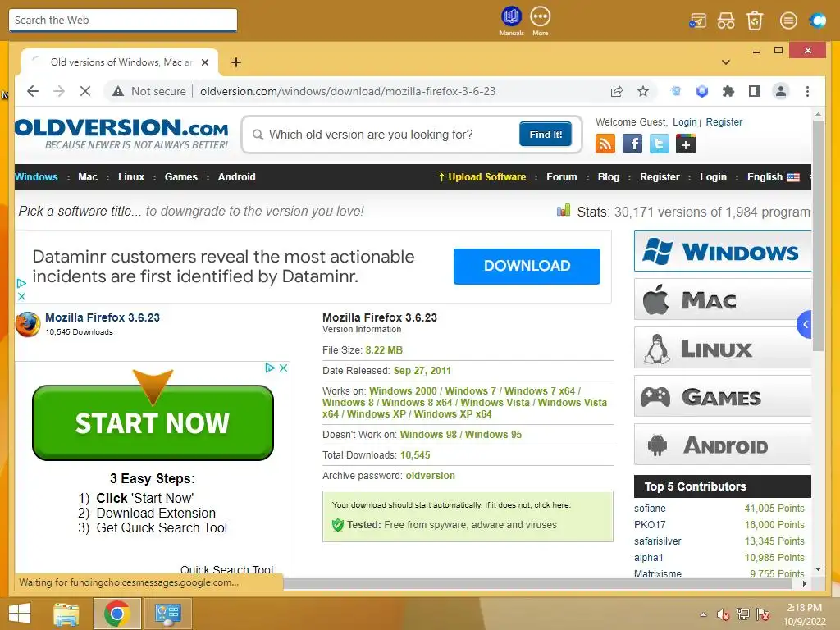Open the Games menu item

pyautogui.click(x=181, y=177)
